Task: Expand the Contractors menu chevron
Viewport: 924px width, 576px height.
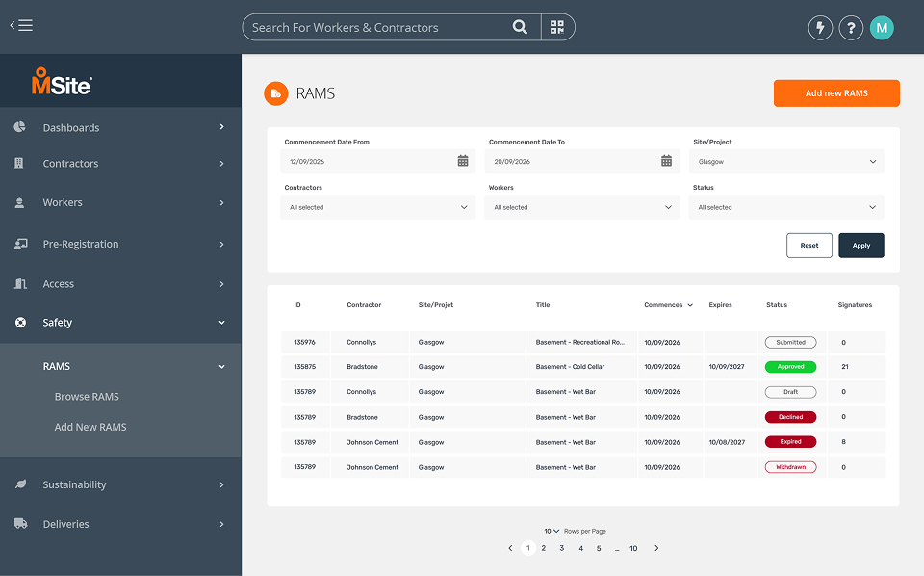Action: (x=221, y=164)
